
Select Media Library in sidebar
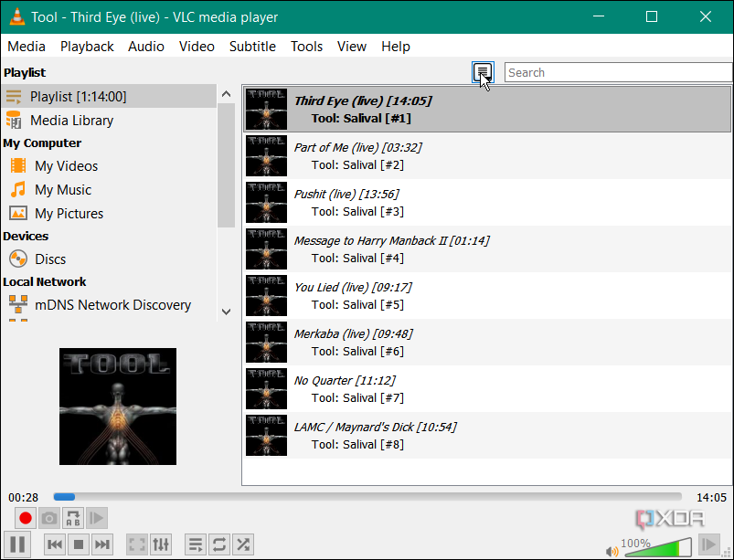point(109,121)
